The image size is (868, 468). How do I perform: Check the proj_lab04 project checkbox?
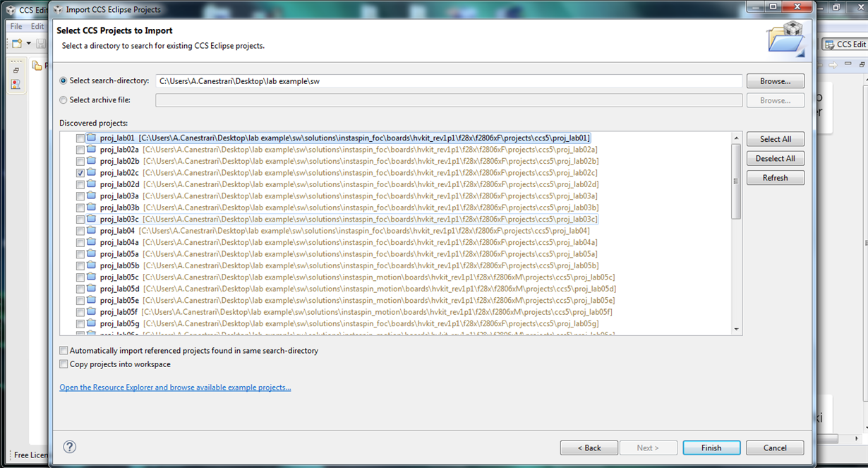pyautogui.click(x=80, y=231)
